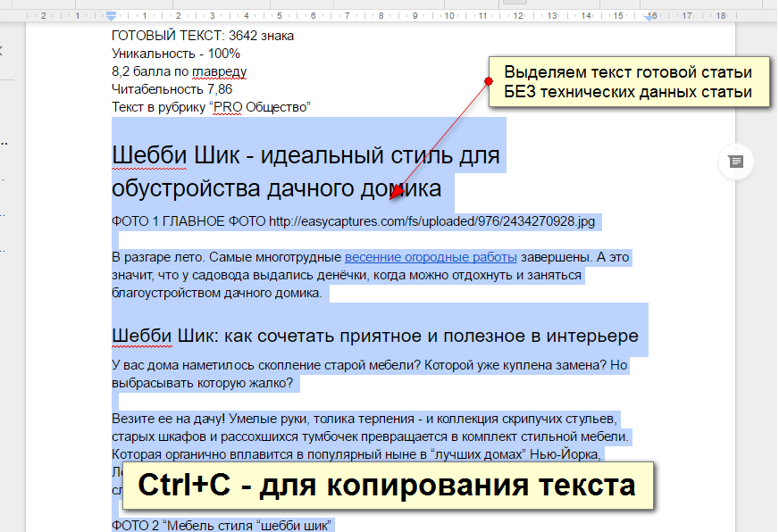
Task: Click the second title line 'обустройства дачного домика'
Action: pos(276,188)
